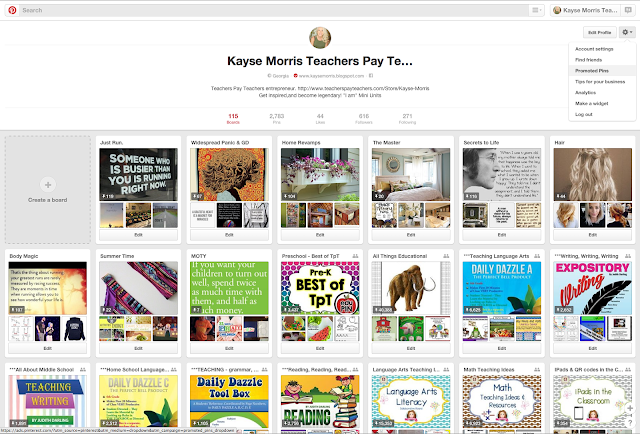Open the categories menu icon in search bar

[536, 10]
